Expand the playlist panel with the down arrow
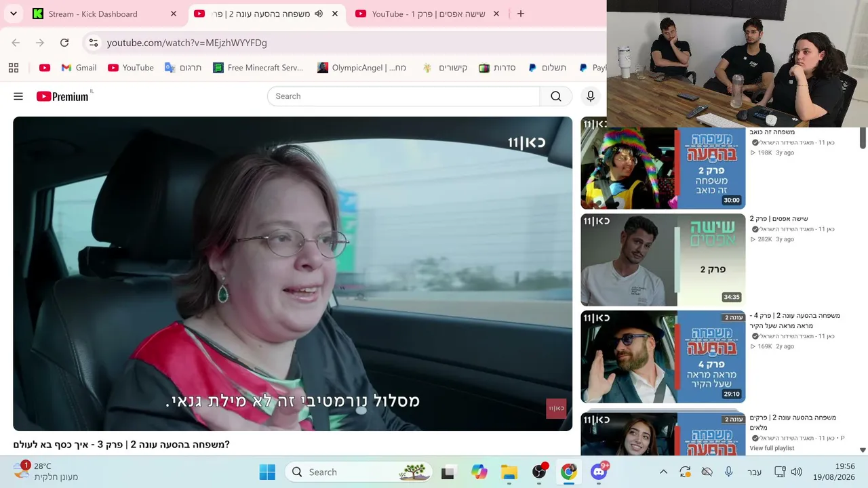The width and height of the screenshot is (868, 488). coord(863,450)
